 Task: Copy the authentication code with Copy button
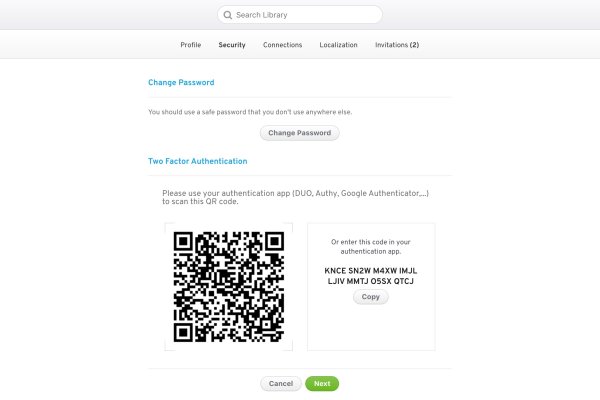click(370, 298)
